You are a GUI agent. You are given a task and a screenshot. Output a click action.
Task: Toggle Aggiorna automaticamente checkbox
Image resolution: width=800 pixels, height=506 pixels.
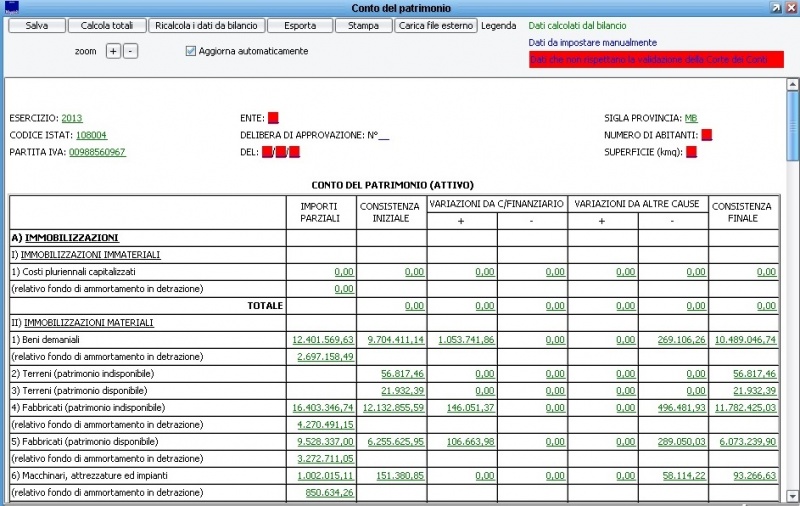(x=191, y=51)
